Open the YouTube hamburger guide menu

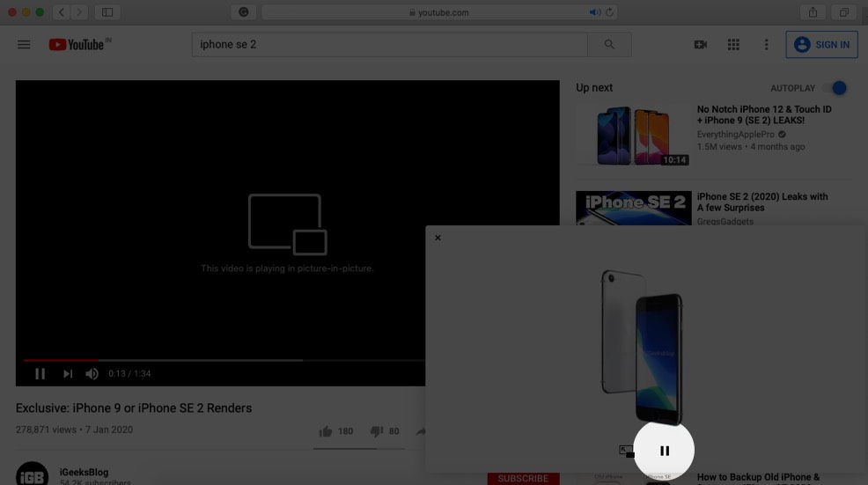(x=24, y=44)
